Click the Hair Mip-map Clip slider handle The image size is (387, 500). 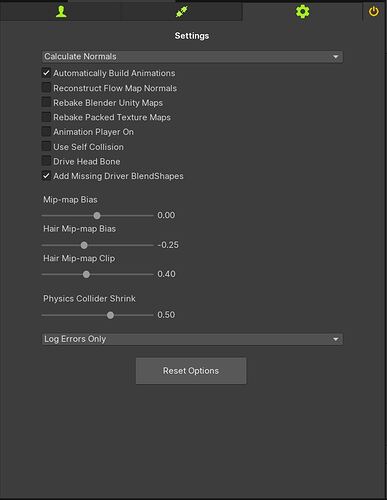86,274
